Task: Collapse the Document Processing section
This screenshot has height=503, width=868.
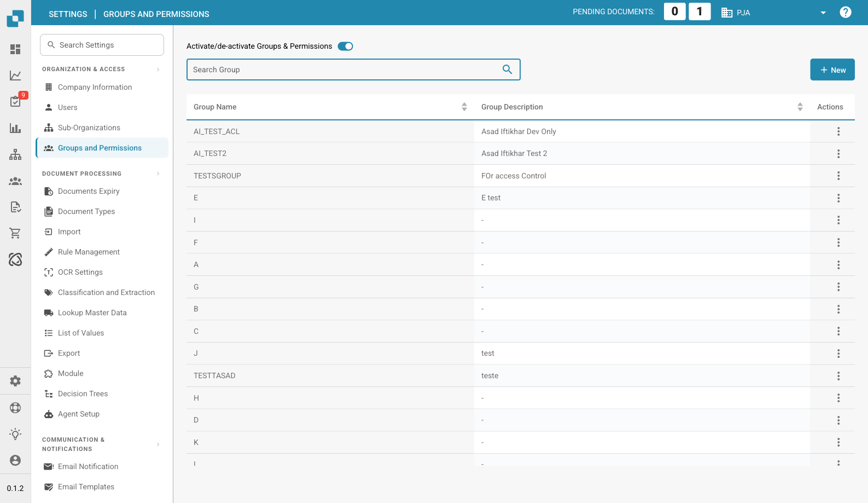Action: (x=158, y=174)
